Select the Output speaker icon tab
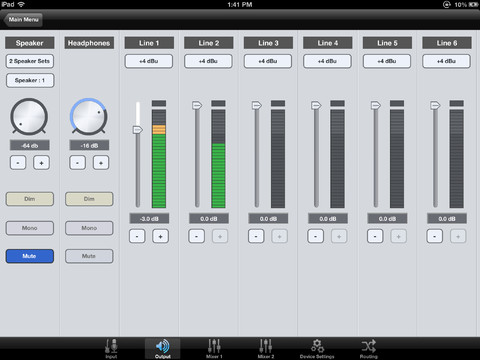Screen dimensions: 480x360 163,348
